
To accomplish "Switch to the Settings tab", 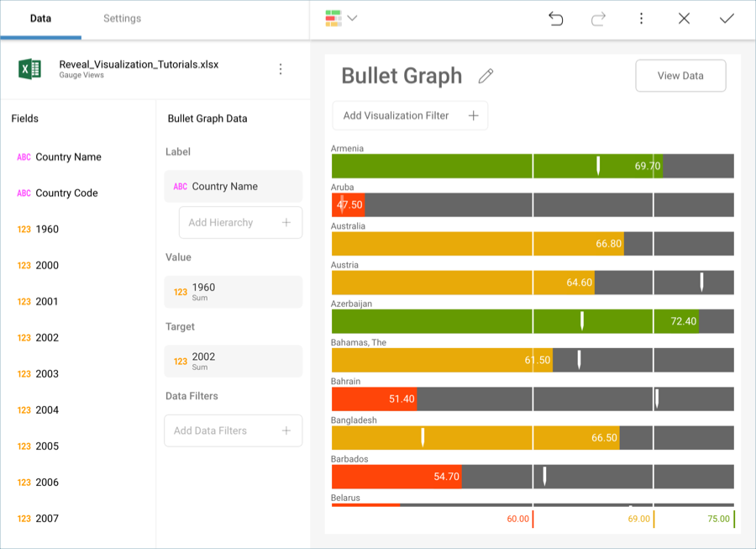I will click(x=122, y=18).
